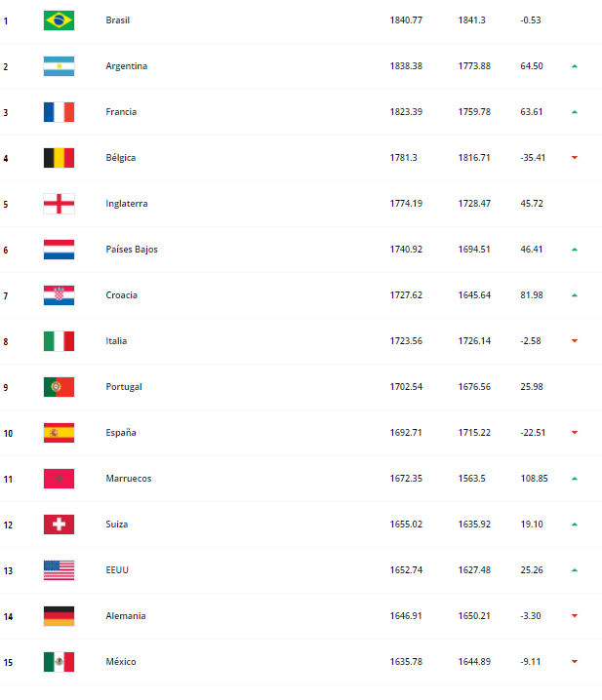Click red down arrow in Bélgica row

(x=575, y=158)
